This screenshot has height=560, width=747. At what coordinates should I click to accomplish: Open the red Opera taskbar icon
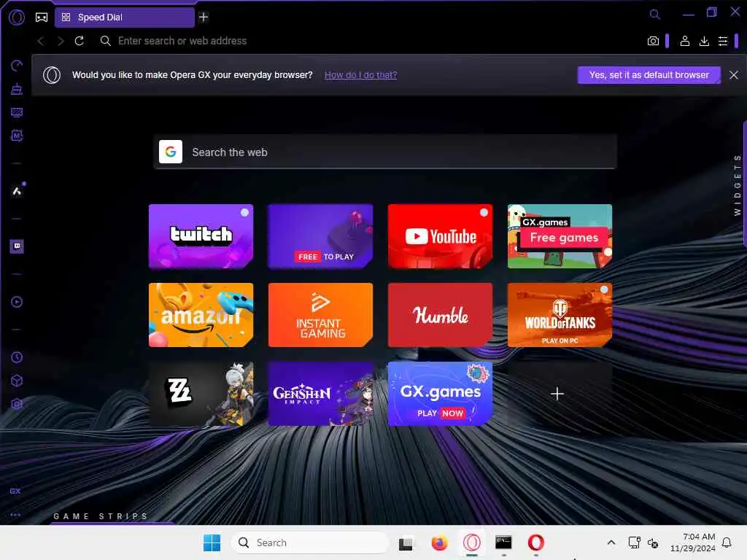[536, 542]
